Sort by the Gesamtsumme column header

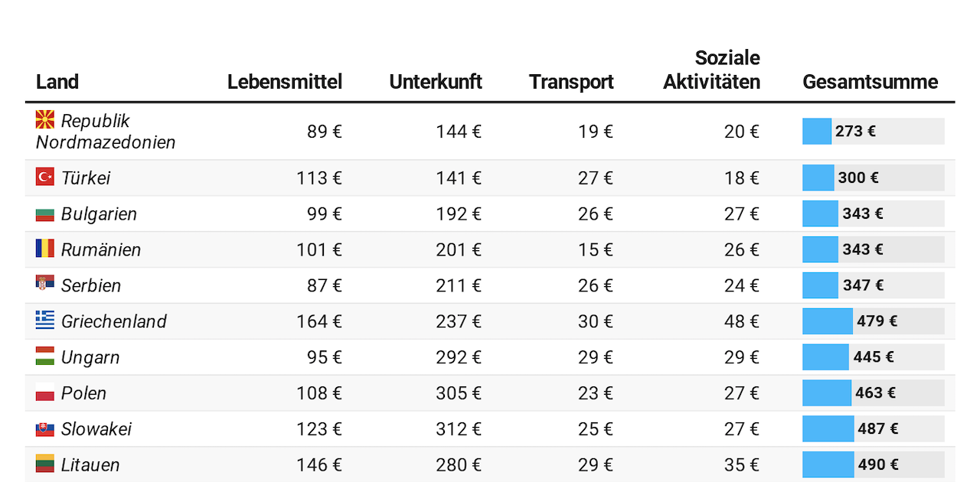point(871,82)
